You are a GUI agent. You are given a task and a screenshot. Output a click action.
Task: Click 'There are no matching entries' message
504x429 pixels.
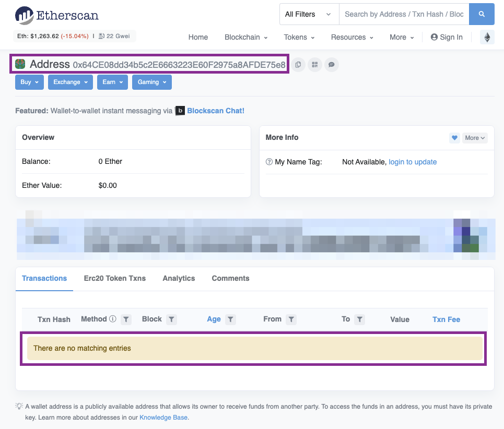pos(82,349)
